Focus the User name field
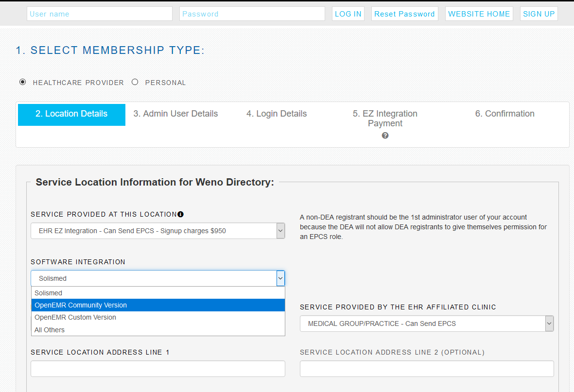 coord(100,14)
